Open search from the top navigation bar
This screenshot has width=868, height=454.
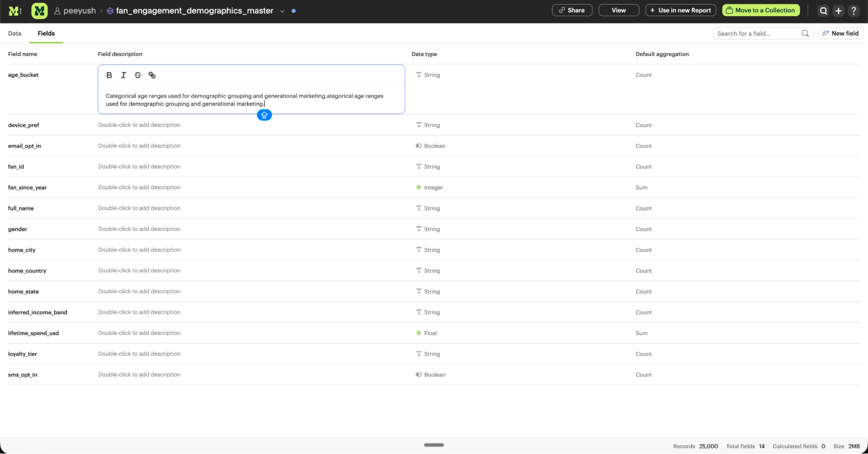tap(823, 10)
